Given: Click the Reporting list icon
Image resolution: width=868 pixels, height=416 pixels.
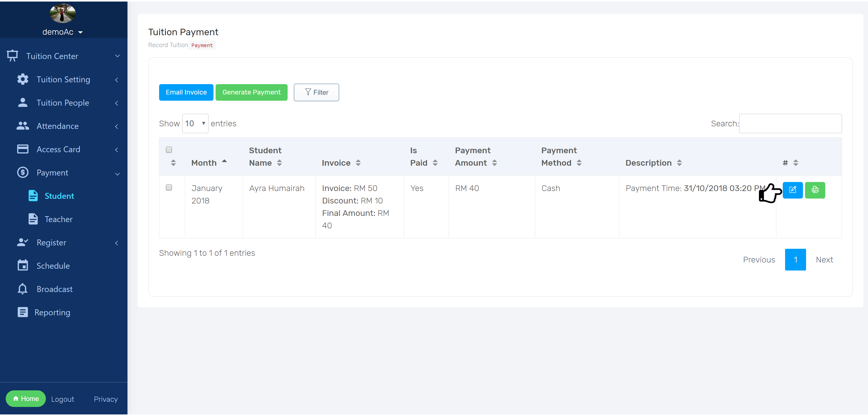Looking at the screenshot, I should pos(23,312).
